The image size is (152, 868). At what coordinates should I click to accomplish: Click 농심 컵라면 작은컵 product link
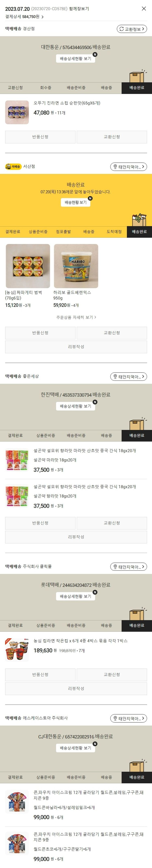[x=80, y=640]
